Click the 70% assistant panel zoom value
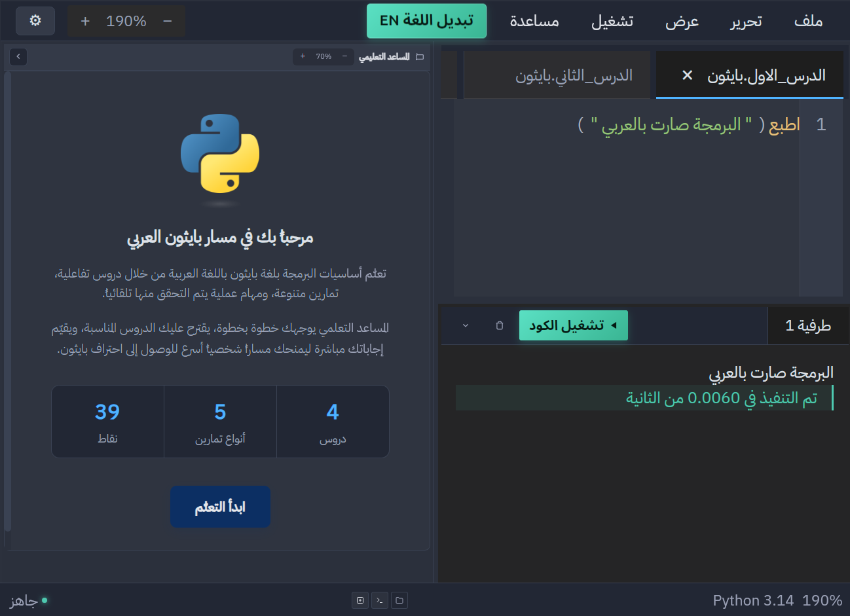The image size is (850, 616). [323, 57]
